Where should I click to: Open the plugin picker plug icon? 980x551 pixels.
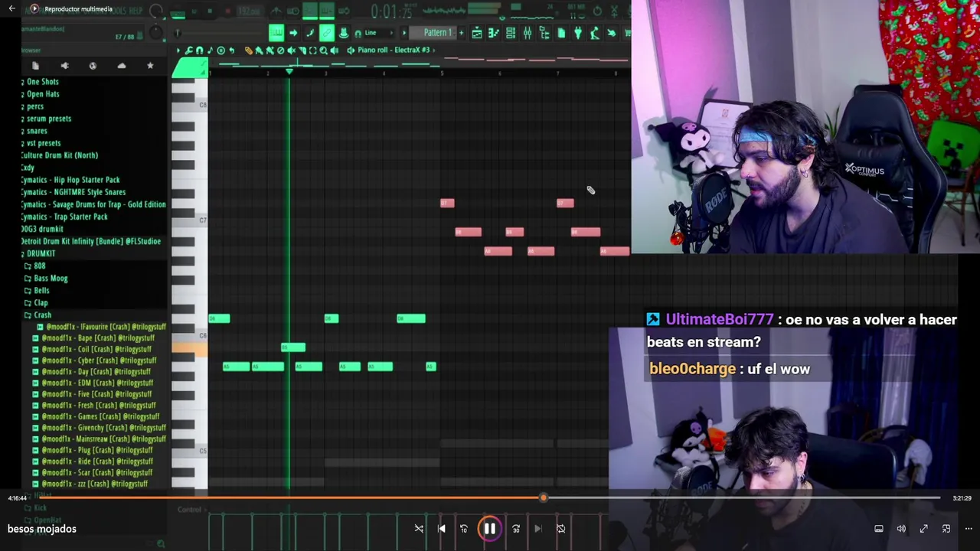pos(578,33)
